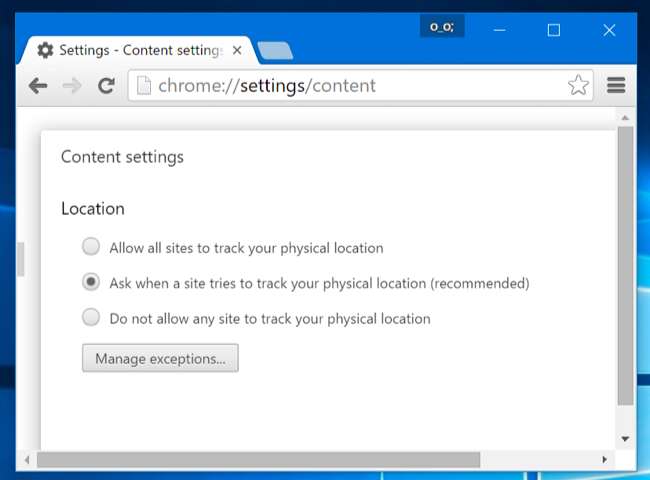Bookmark this page with the star icon

point(578,86)
